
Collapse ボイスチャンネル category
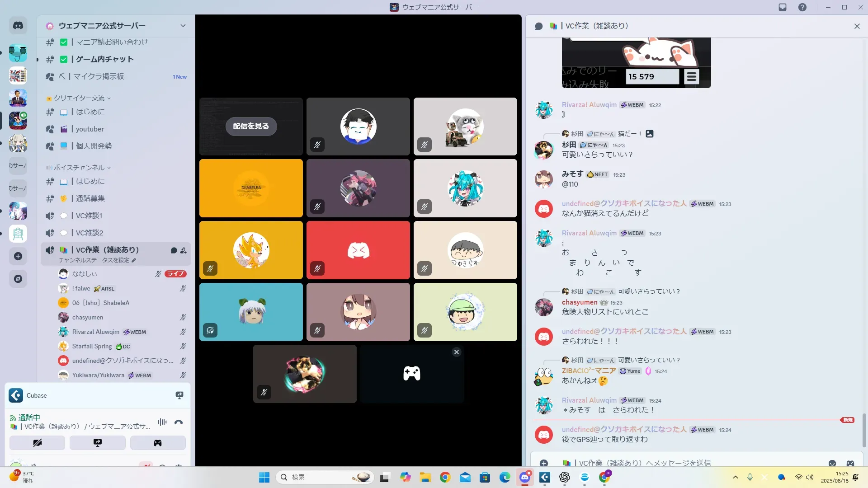(80, 168)
